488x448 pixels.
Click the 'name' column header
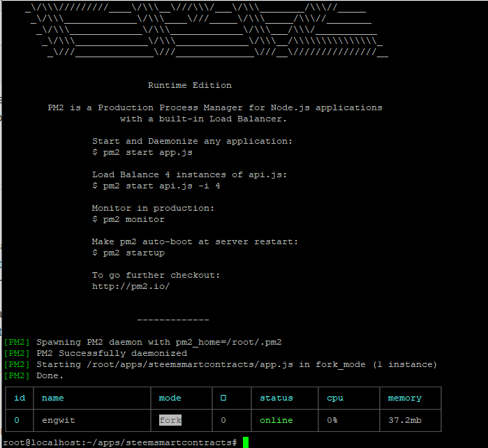[x=53, y=398]
